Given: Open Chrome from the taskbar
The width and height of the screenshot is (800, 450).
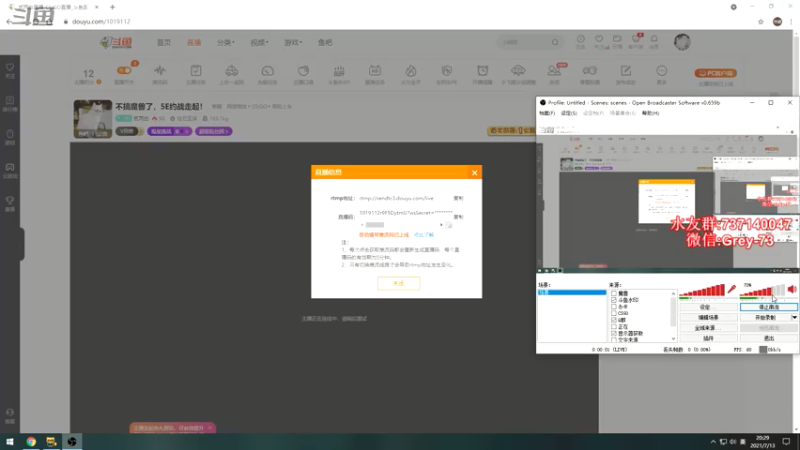Looking at the screenshot, I should tap(31, 442).
